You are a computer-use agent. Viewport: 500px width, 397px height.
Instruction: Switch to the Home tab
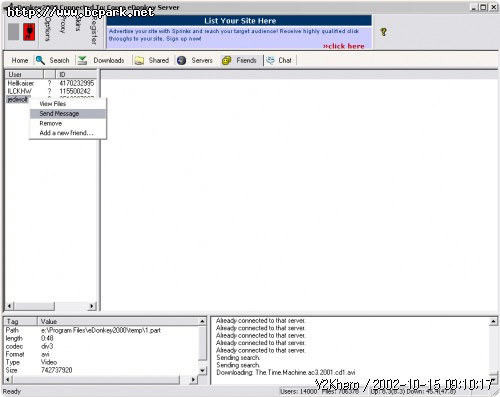click(20, 60)
